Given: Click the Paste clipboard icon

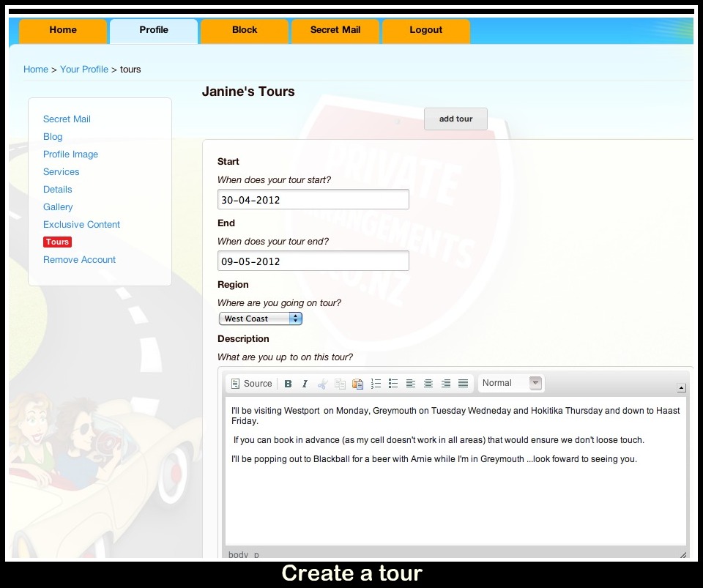Looking at the screenshot, I should tap(357, 384).
